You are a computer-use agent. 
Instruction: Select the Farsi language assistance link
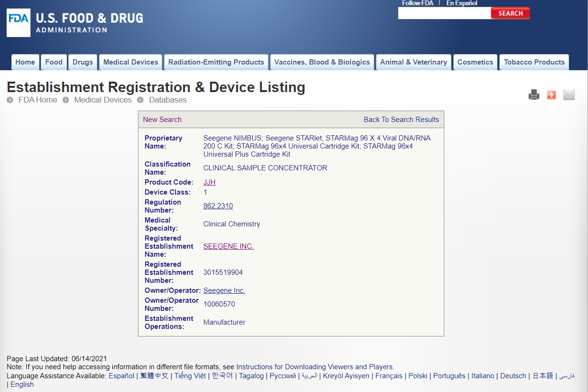point(567,376)
